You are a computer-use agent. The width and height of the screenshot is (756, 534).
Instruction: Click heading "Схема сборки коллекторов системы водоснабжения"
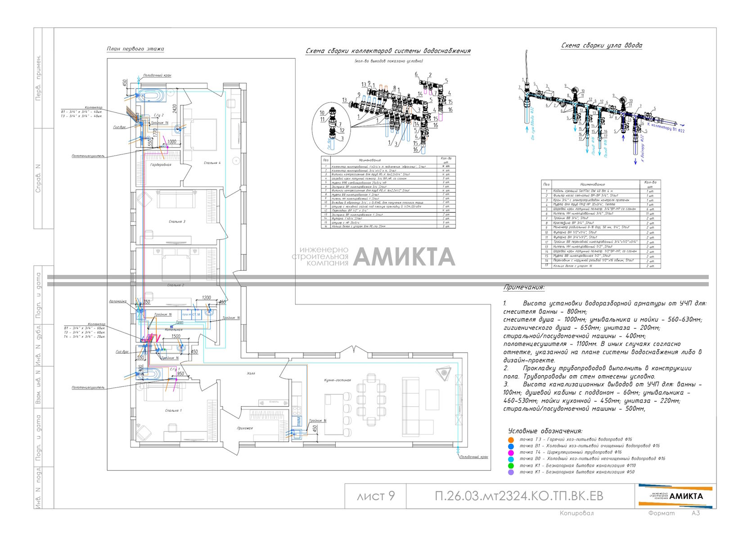click(388, 51)
